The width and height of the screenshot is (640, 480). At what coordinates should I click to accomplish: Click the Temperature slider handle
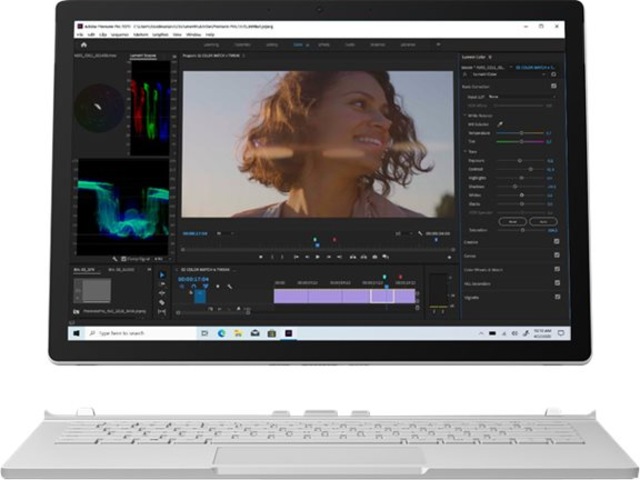[522, 133]
